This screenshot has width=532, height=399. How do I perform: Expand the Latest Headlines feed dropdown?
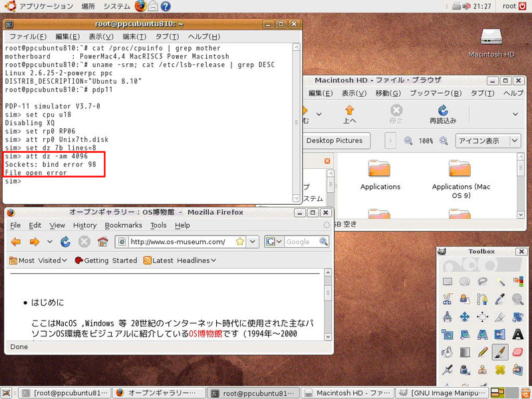click(180, 261)
